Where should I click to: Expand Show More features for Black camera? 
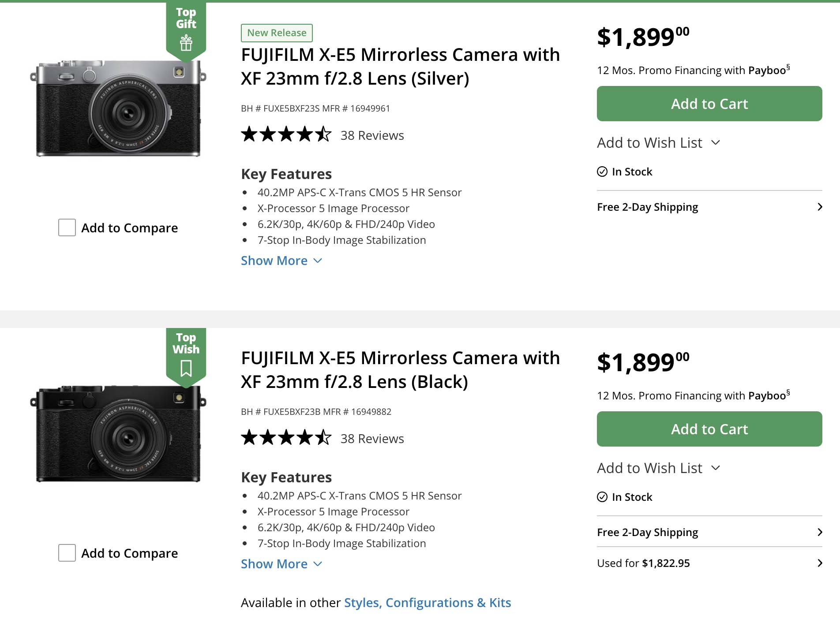[x=281, y=564]
